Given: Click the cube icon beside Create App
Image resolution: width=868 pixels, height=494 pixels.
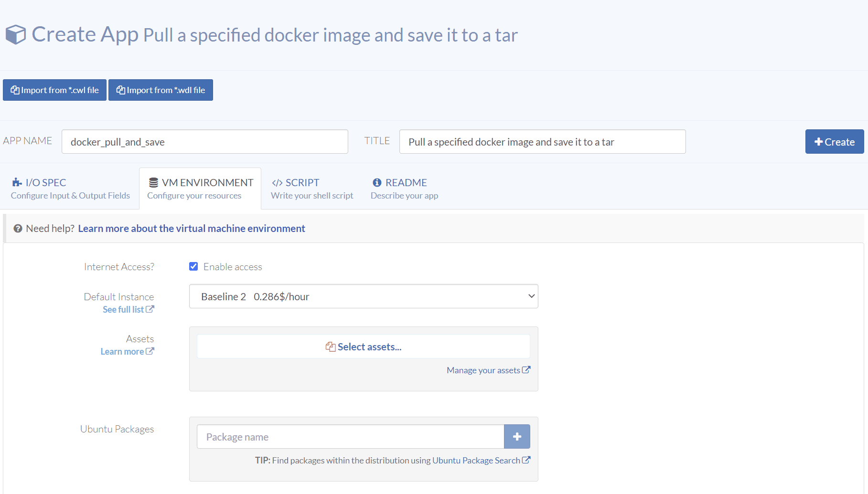Looking at the screenshot, I should [x=16, y=35].
